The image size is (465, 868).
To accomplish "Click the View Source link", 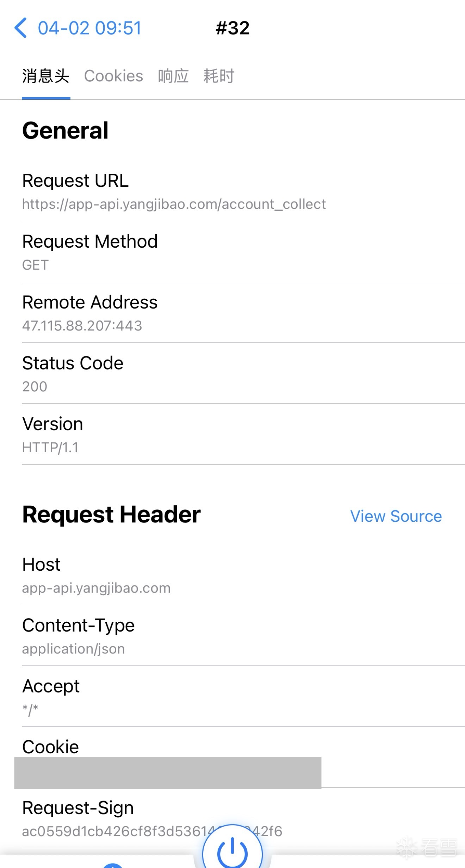I will point(396,516).
